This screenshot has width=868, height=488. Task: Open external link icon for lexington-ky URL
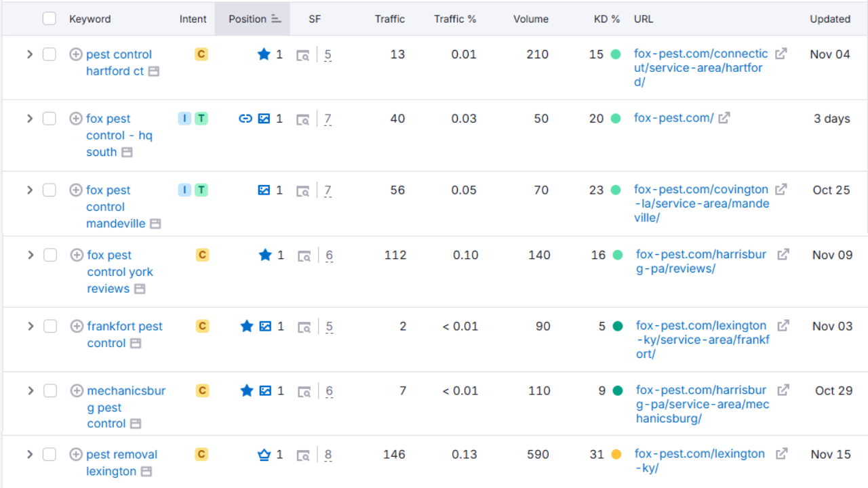pos(781,453)
